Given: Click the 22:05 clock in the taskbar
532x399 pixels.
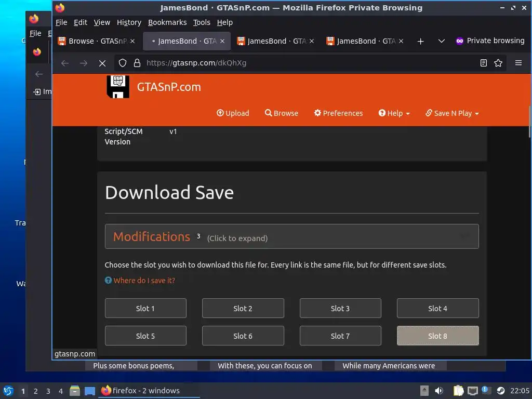Looking at the screenshot, I should (520, 391).
